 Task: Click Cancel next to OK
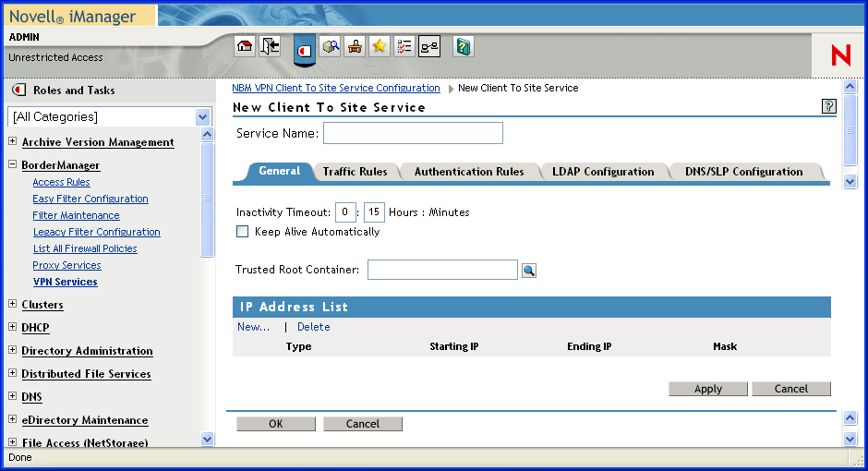point(363,423)
